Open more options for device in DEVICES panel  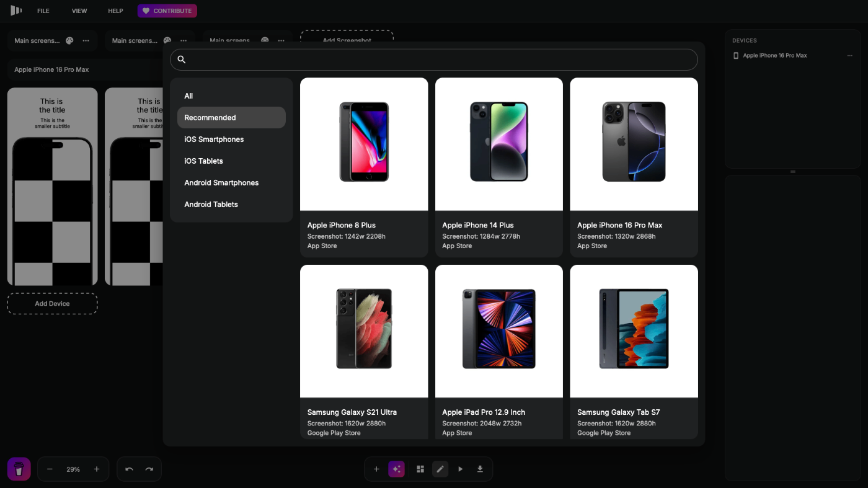(850, 56)
